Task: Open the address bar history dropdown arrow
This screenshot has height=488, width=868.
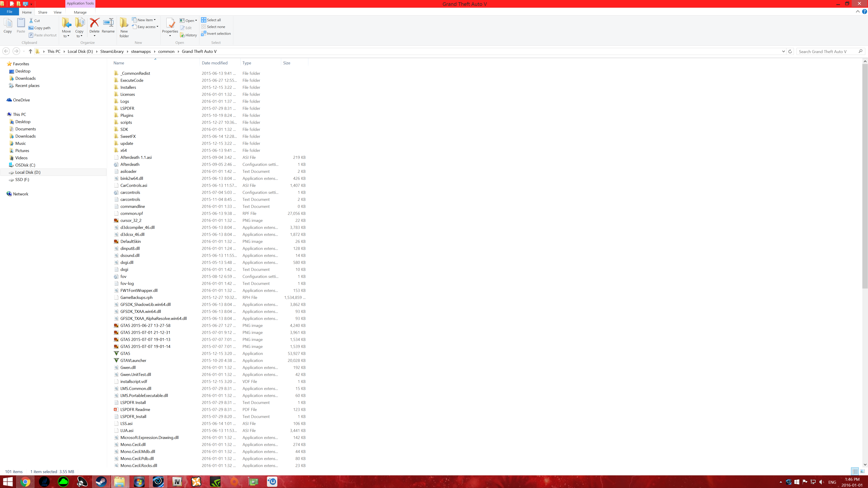Action: [783, 52]
